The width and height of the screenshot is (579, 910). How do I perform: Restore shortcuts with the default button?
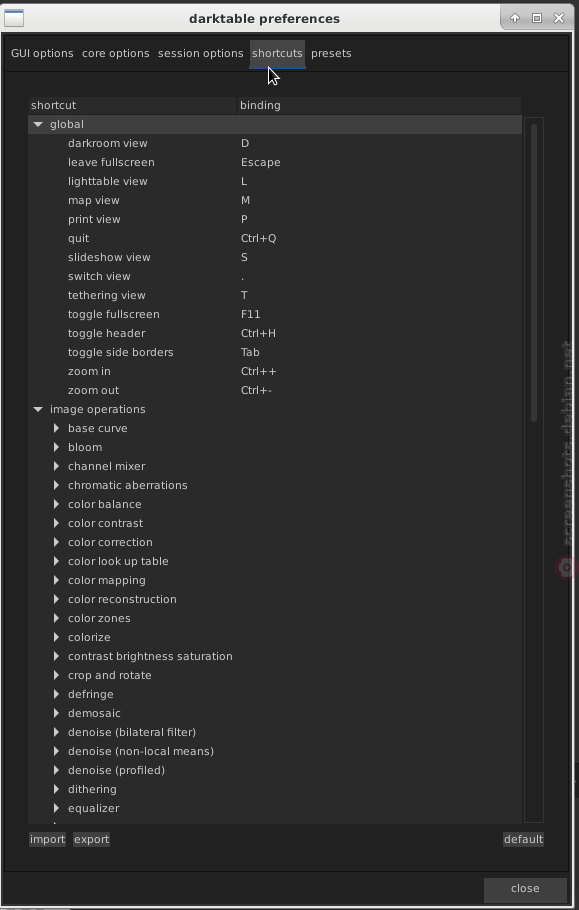[x=523, y=839]
